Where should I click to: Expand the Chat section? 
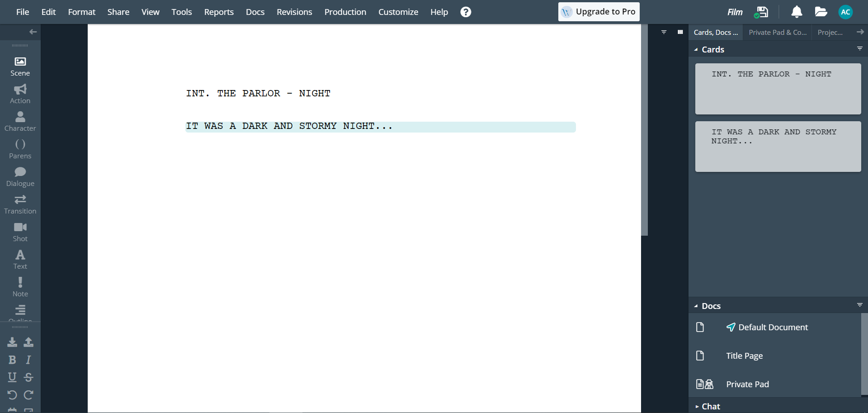[698, 406]
